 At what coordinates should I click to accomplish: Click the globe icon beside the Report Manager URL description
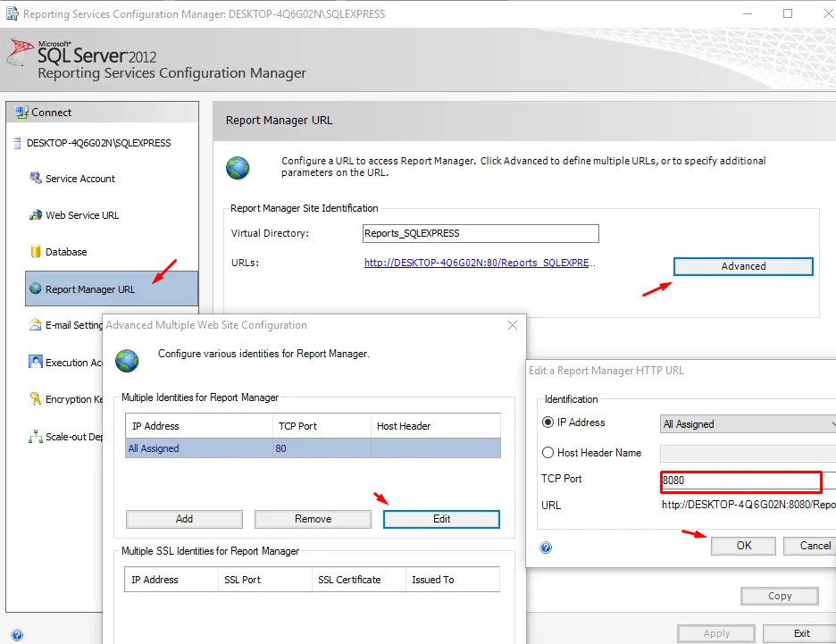[238, 168]
